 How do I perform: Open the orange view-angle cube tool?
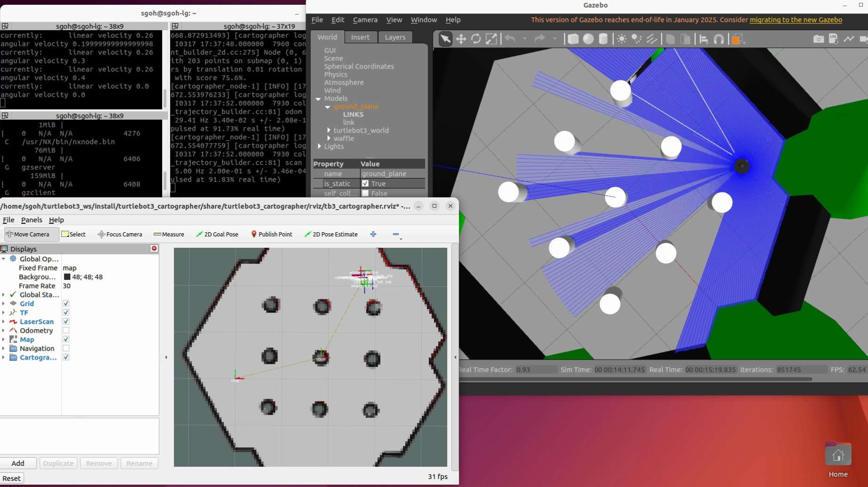(x=737, y=39)
